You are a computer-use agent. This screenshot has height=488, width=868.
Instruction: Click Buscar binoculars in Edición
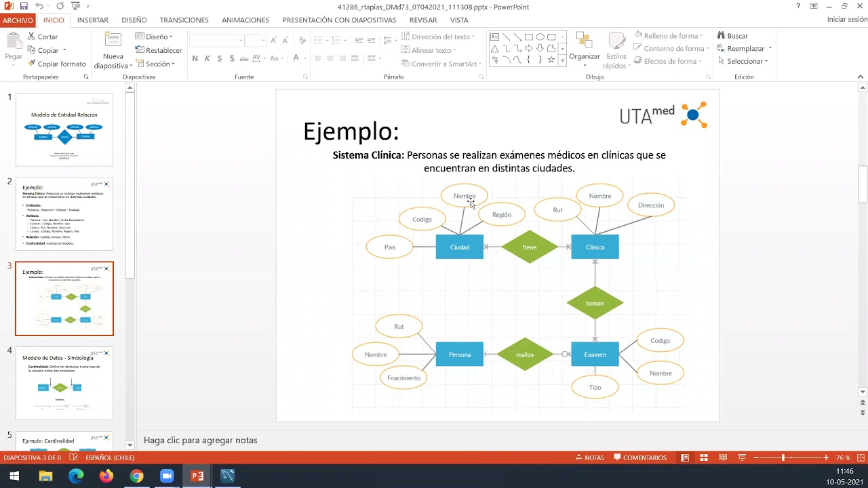tap(733, 36)
